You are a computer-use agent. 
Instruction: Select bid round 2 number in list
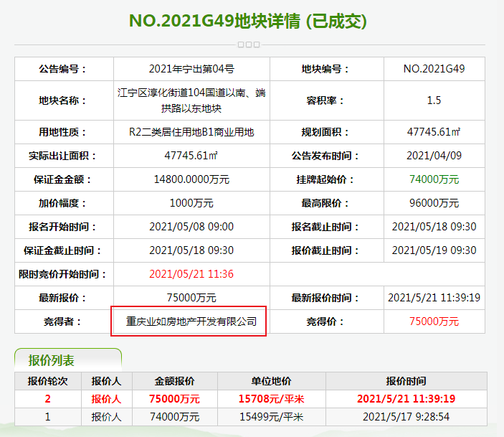tap(48, 399)
